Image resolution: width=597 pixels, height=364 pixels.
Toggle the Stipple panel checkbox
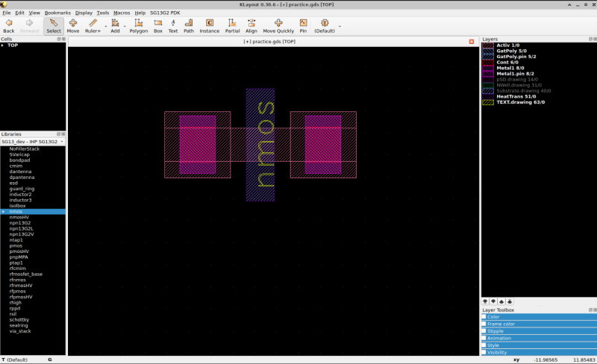click(484, 331)
